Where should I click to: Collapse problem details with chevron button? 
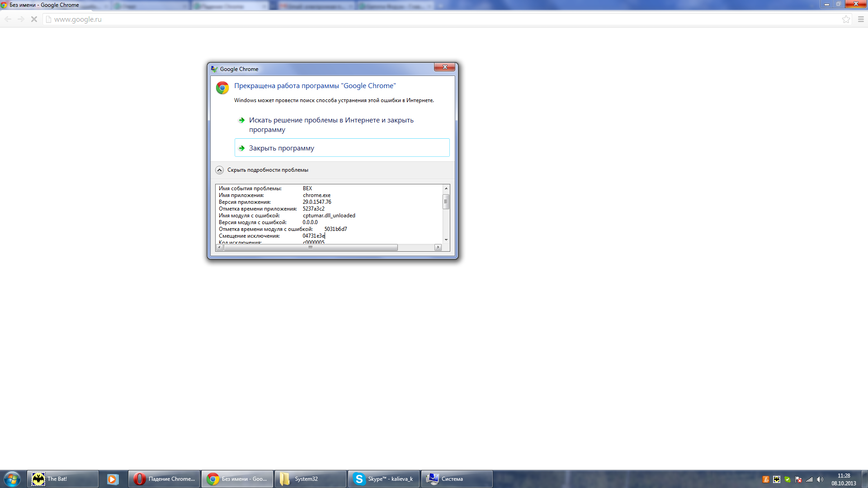click(x=219, y=170)
